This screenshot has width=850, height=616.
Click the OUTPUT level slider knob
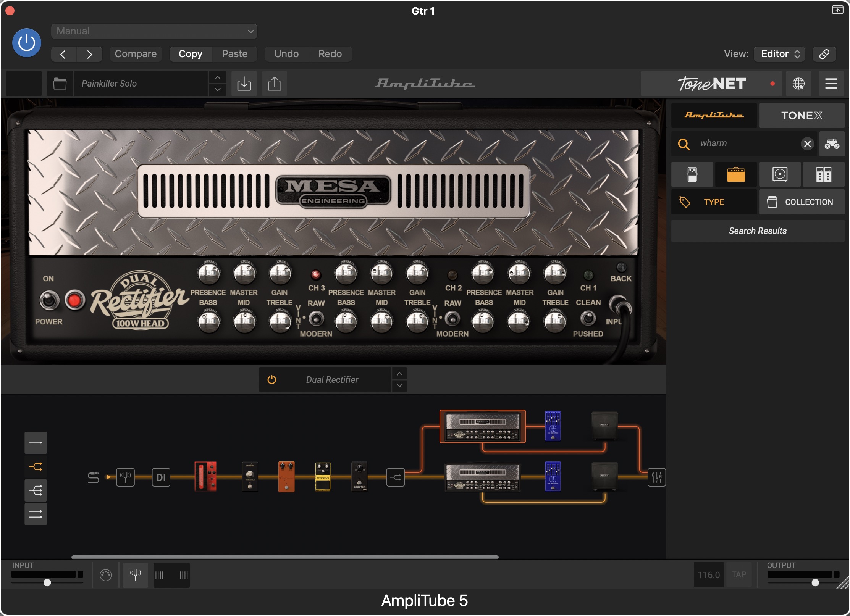coord(815,582)
